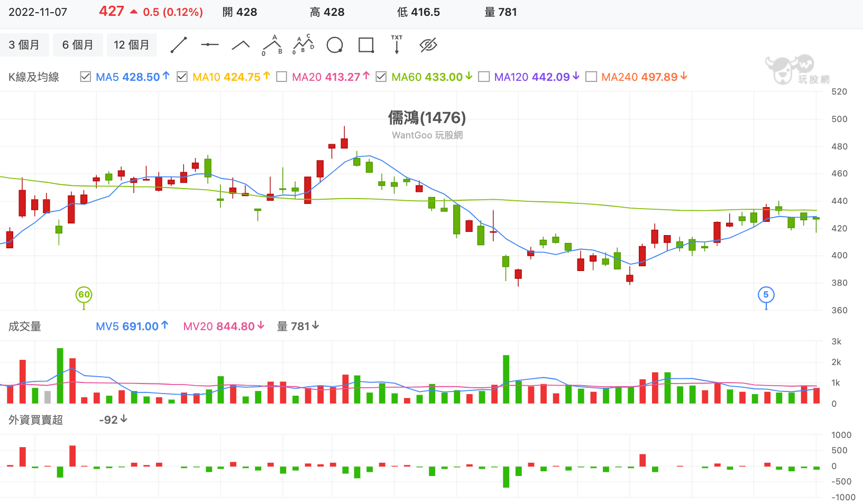Image resolution: width=863 pixels, height=504 pixels.
Task: Click the blue 5 crossover marker
Action: [766, 295]
